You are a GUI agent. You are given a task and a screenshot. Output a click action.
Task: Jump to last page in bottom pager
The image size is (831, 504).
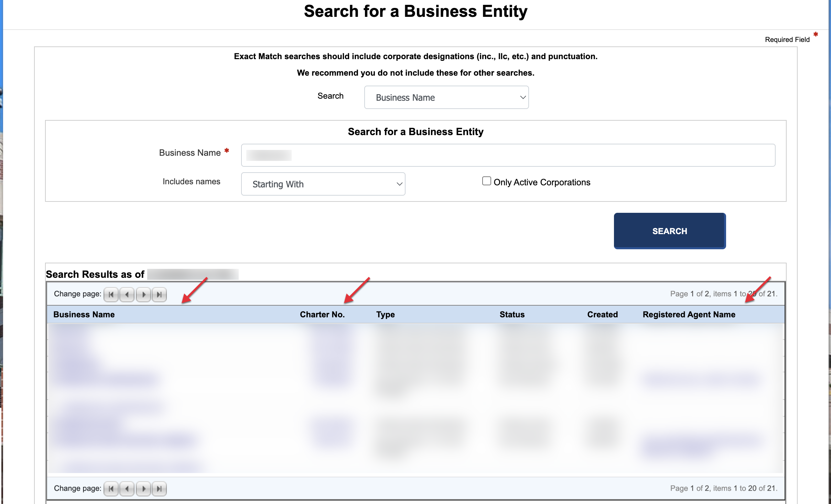click(159, 489)
